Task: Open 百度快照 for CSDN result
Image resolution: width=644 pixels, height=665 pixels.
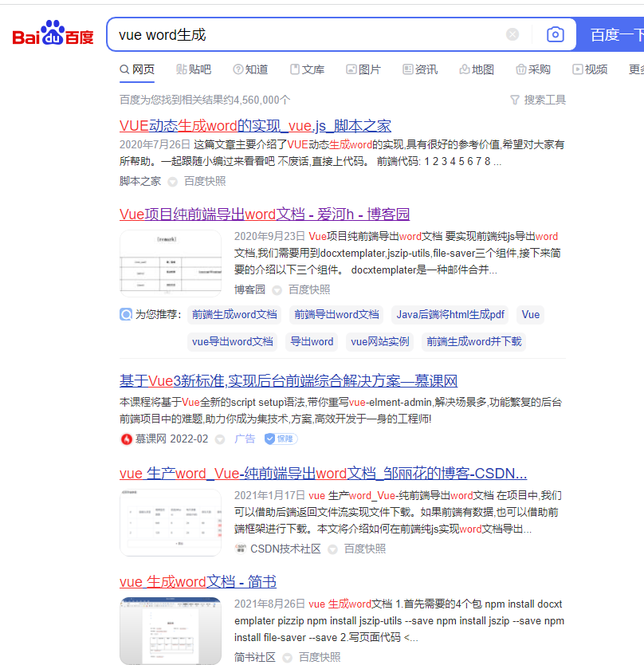Action: click(365, 549)
